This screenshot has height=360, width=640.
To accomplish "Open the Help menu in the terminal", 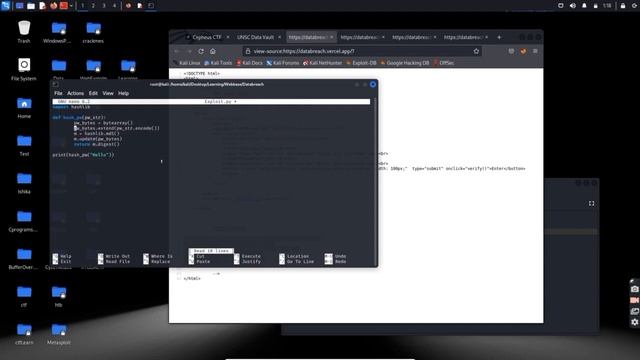I will [x=123, y=93].
